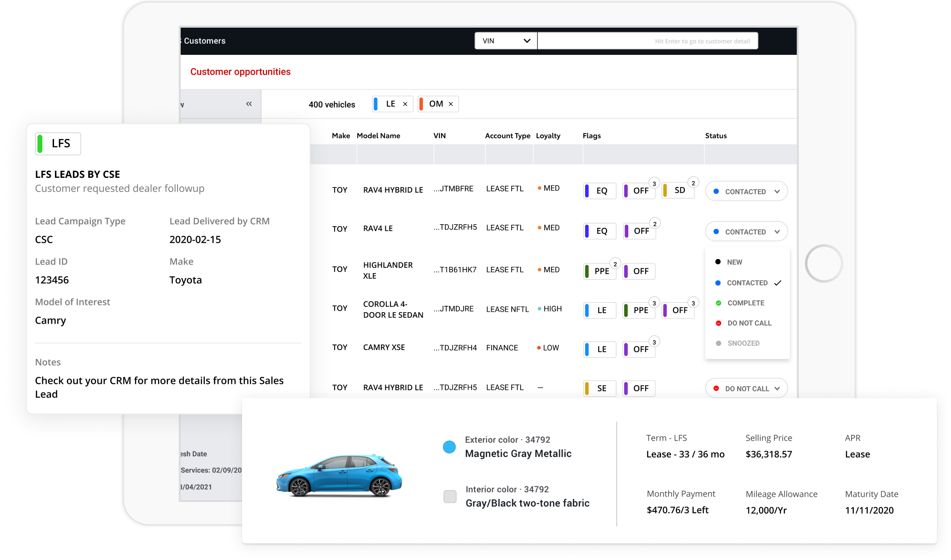This screenshot has height=560, width=951.
Task: Open DO NOT CALL status dropdown
Action: (x=746, y=389)
